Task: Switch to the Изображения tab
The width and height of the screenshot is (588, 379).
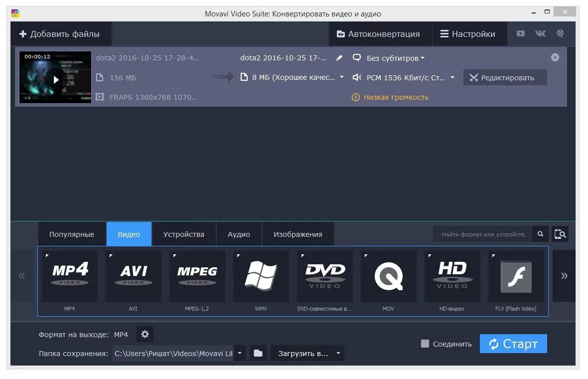Action: point(298,234)
